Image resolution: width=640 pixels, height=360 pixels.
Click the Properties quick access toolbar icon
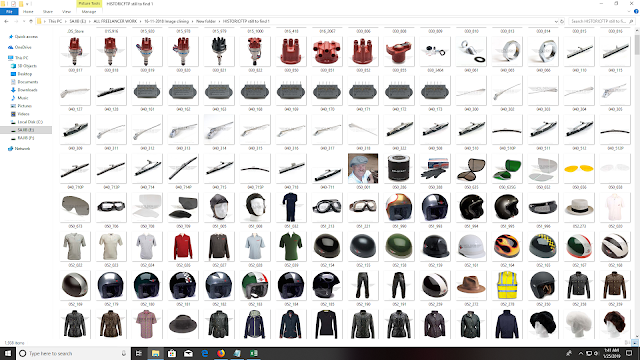(13, 4)
